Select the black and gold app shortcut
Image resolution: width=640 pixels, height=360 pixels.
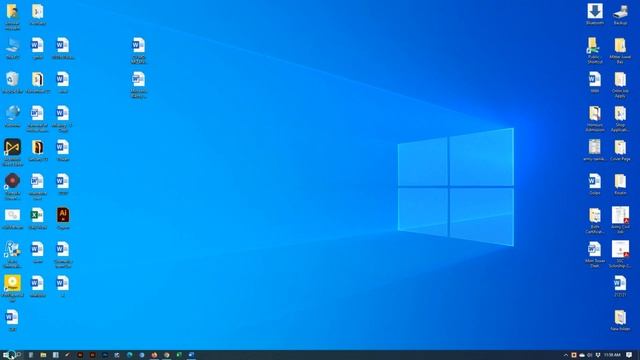pyautogui.click(x=12, y=152)
